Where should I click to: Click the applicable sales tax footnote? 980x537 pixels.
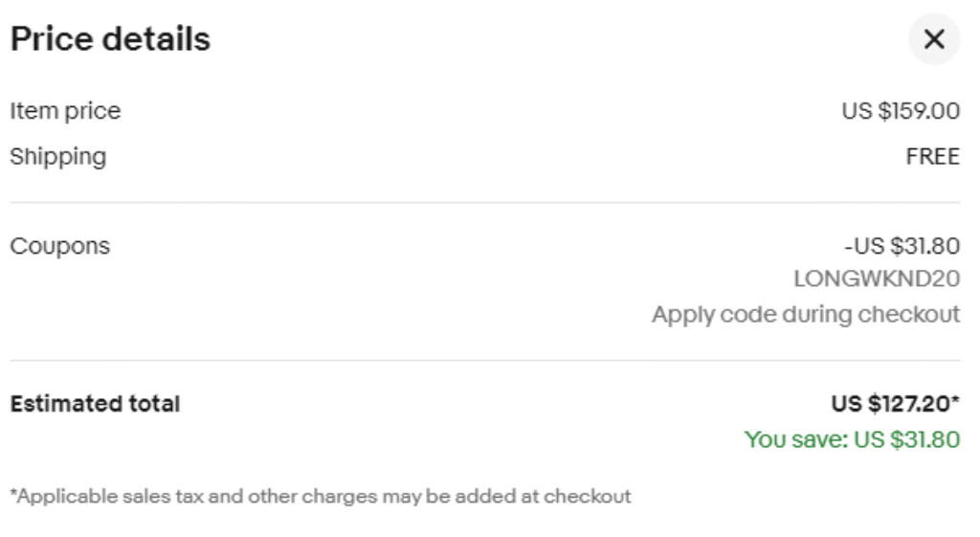(x=320, y=495)
